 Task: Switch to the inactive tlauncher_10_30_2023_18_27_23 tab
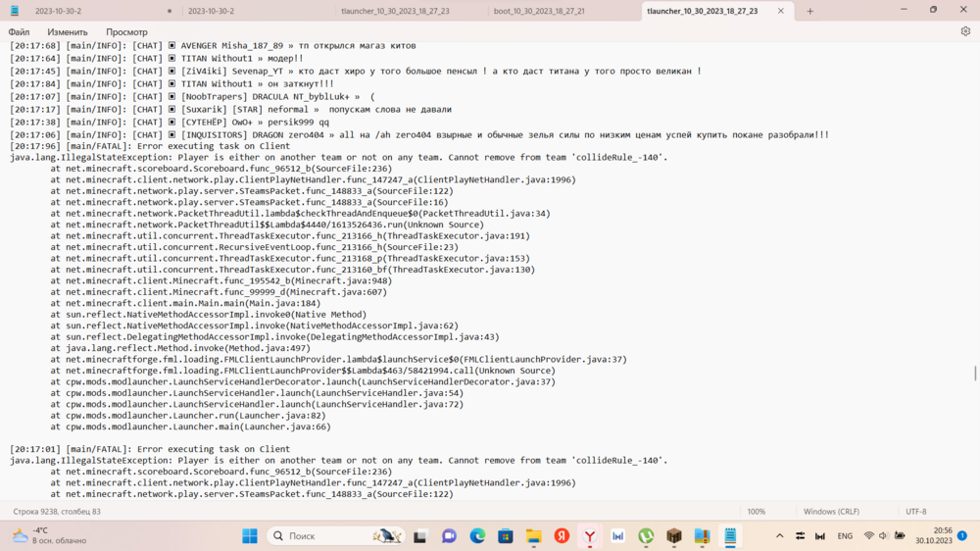click(x=412, y=11)
